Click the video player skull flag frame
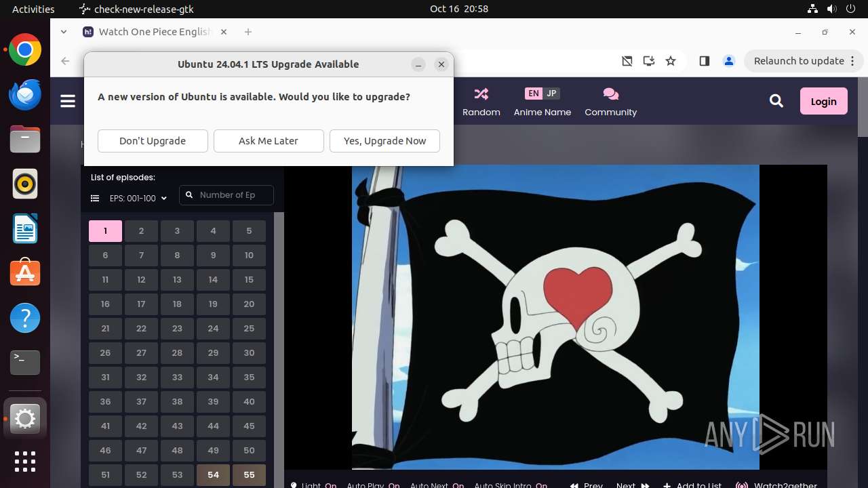 555,317
